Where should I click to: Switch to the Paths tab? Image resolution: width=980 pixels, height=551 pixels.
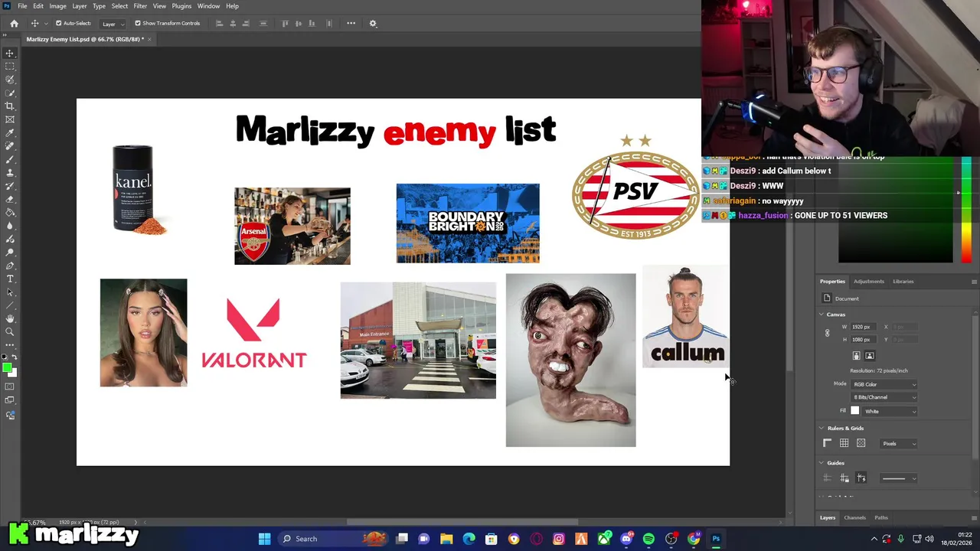coord(881,518)
